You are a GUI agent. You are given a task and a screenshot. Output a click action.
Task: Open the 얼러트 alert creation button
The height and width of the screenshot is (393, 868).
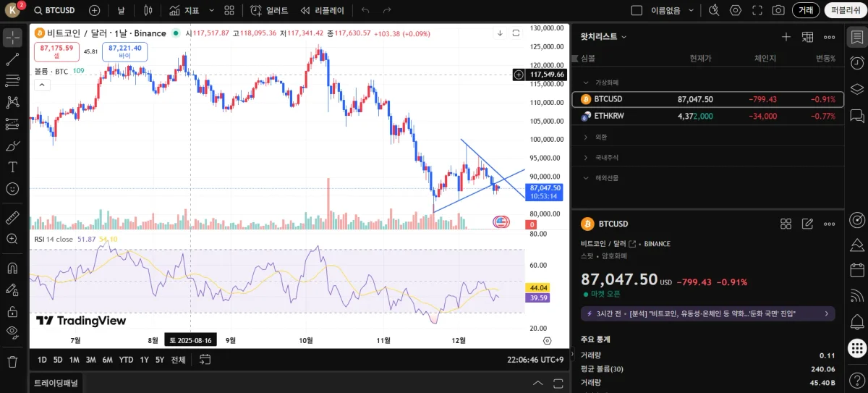click(269, 11)
